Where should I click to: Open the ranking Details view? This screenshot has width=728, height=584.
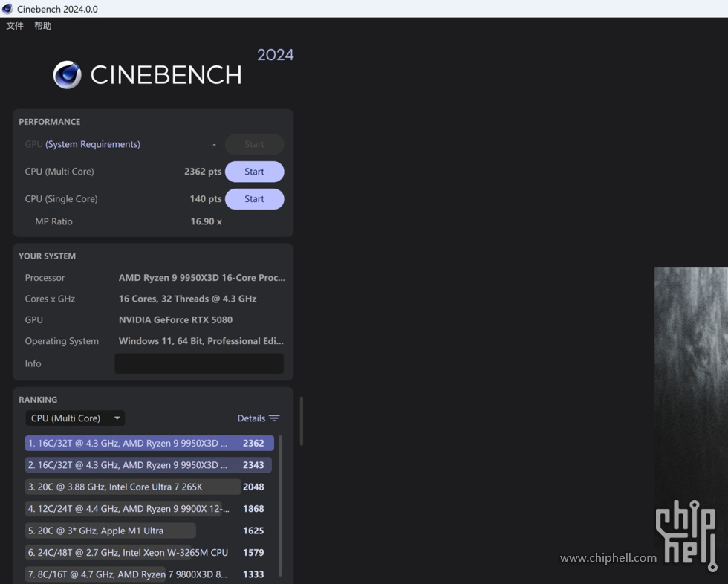coord(251,418)
